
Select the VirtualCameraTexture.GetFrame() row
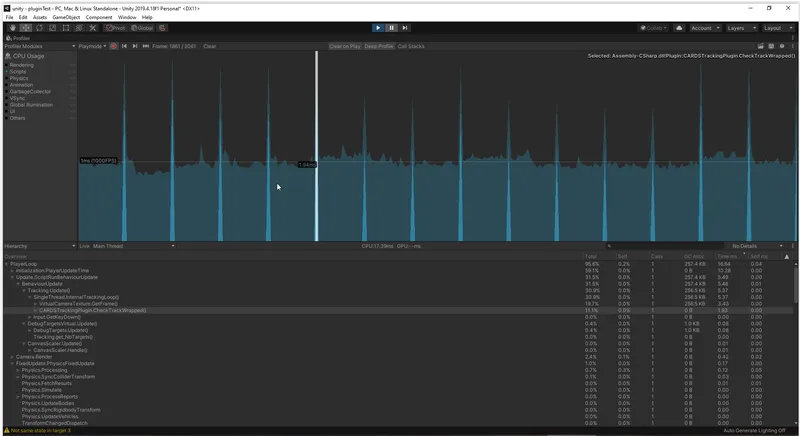(399, 304)
